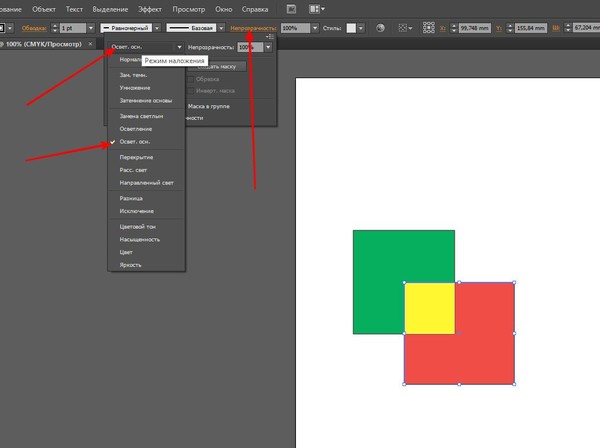
Task: Choose Перекрытие blending mode
Action: [x=136, y=157]
